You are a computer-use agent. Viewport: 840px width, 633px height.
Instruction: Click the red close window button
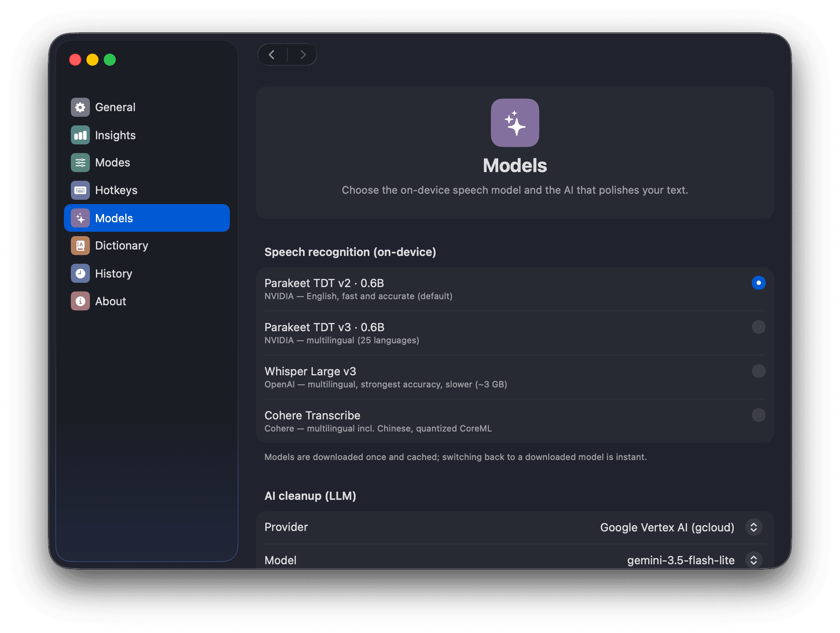click(75, 60)
